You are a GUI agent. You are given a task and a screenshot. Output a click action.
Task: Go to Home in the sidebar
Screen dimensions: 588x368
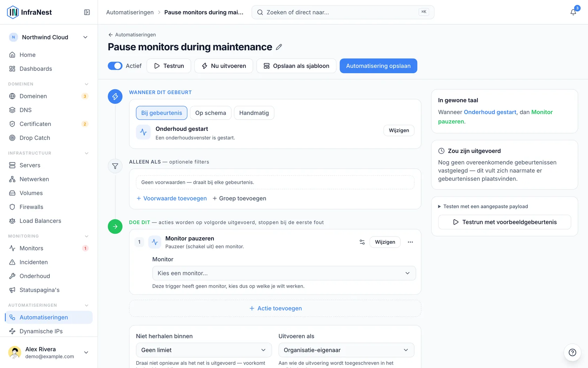pyautogui.click(x=49, y=55)
